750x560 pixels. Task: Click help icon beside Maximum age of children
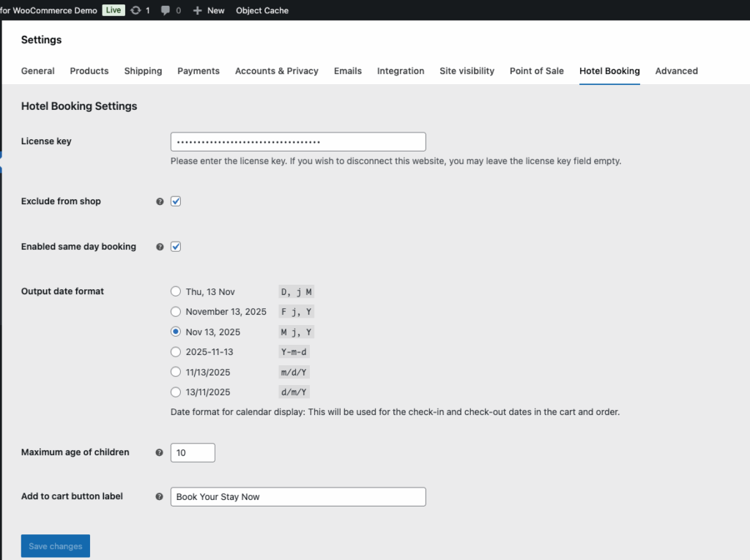point(160,452)
